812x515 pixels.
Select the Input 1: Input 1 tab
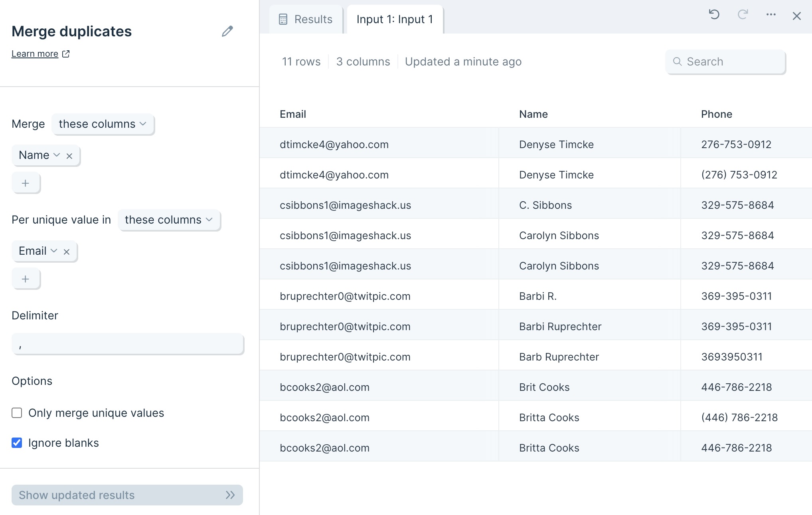[x=395, y=19]
